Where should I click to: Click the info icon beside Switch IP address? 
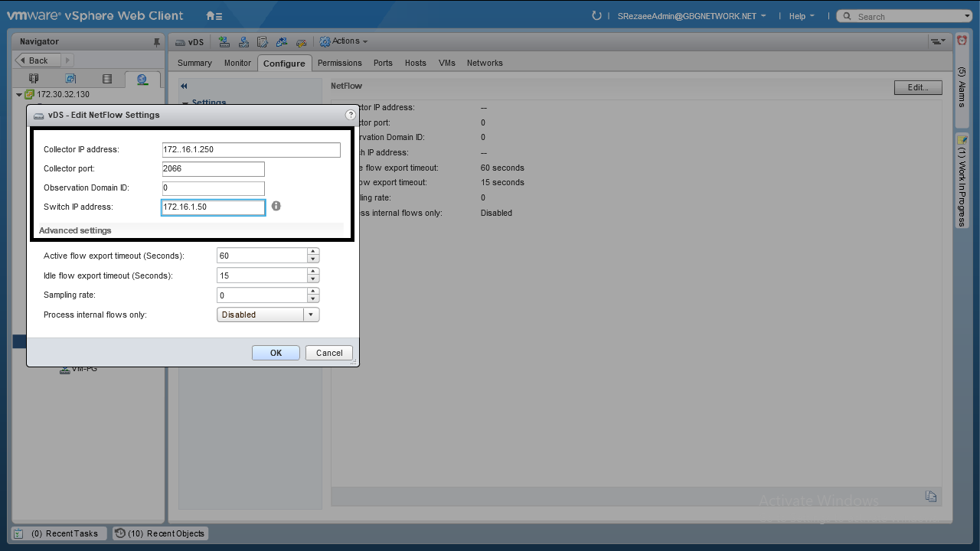point(276,206)
